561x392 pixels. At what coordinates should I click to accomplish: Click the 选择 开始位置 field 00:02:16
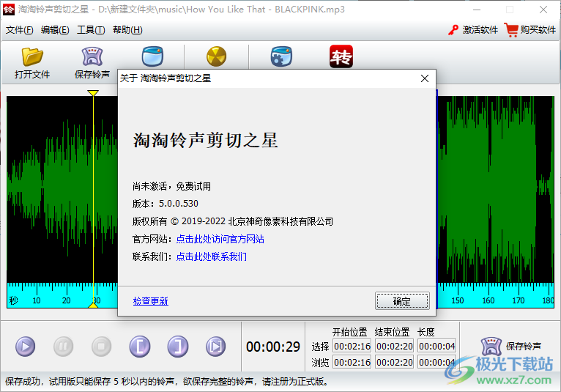coord(352,346)
